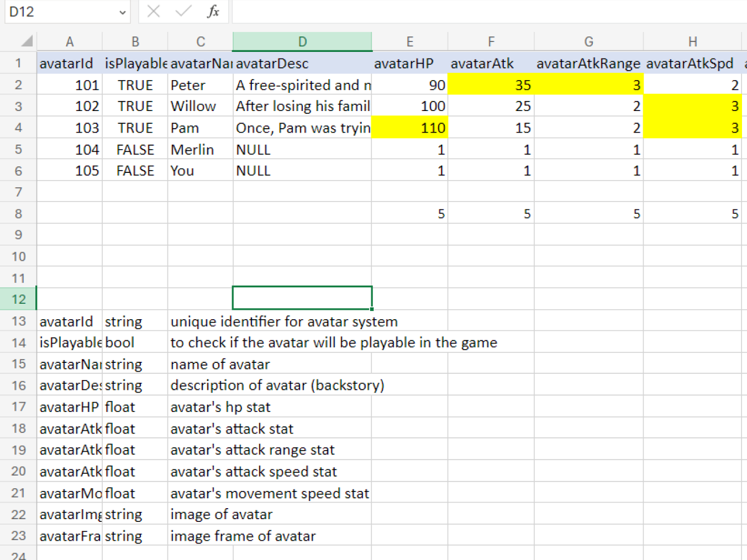This screenshot has height=560, width=747.
Task: Select row 12 header
Action: point(18,299)
